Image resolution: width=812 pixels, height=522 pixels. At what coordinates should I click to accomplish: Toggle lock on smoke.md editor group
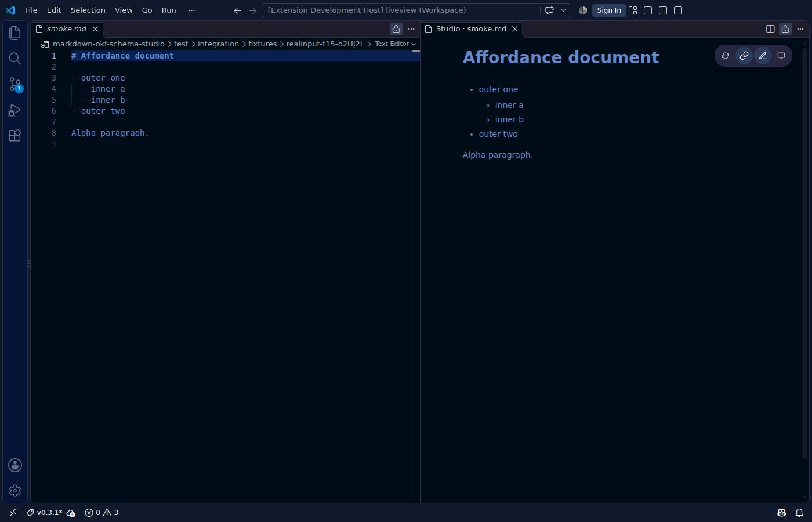coord(396,29)
